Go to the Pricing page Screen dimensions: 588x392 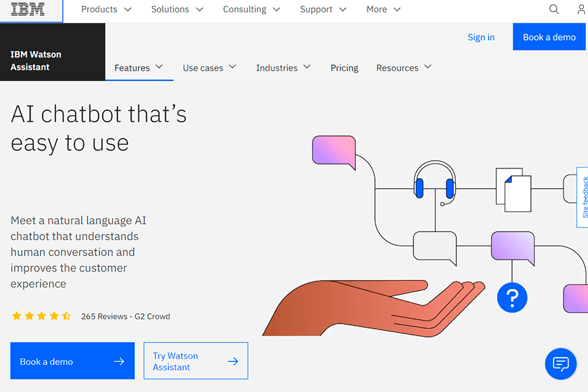coord(344,68)
